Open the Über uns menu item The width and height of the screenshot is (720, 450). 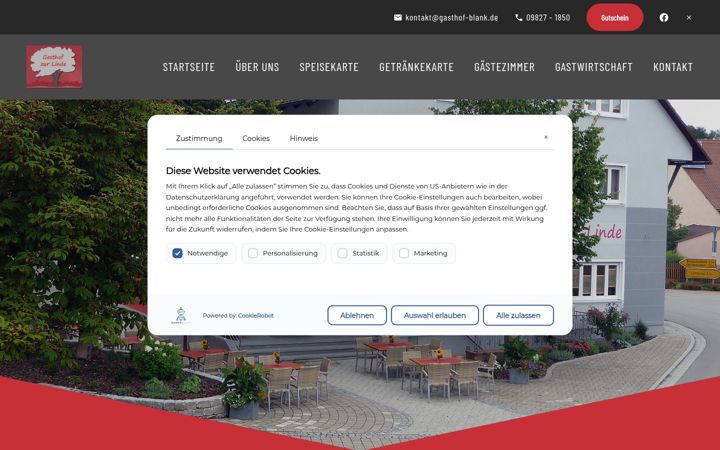257,67
